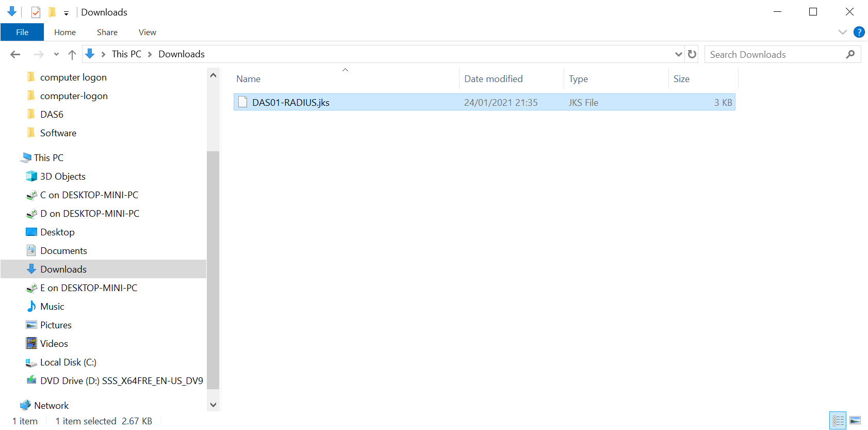
Task: Click in the Search Downloads field
Action: pos(774,54)
